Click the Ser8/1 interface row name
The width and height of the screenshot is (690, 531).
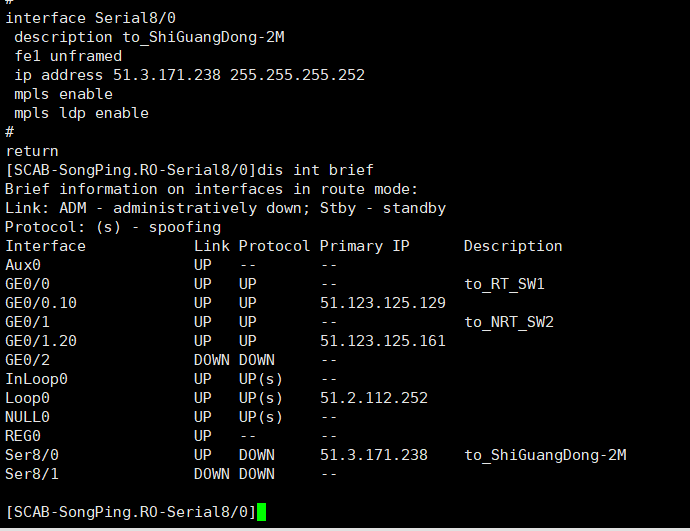click(32, 474)
